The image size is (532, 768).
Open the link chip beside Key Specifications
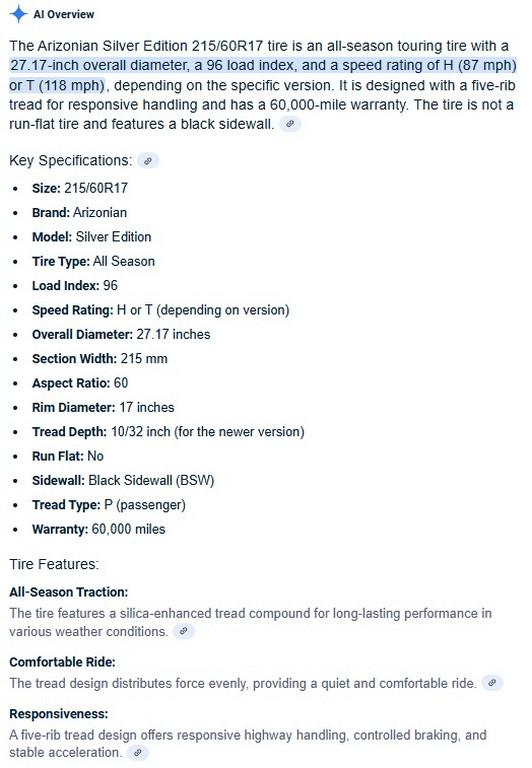pyautogui.click(x=148, y=160)
